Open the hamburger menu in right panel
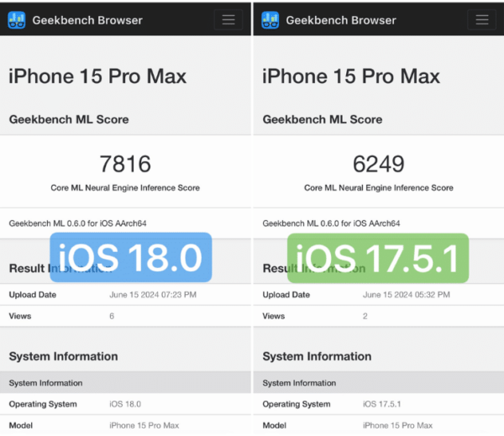504x436 pixels. (x=482, y=20)
